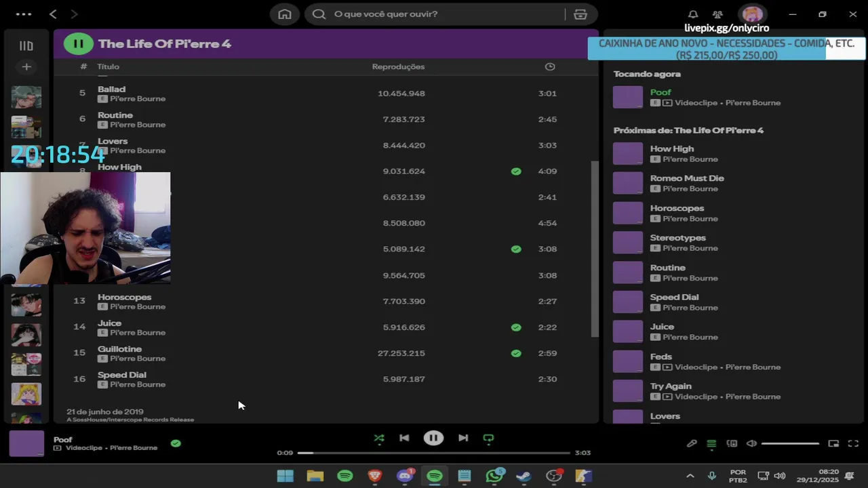Open the connect to a device icon
The height and width of the screenshot is (488, 868).
click(x=732, y=444)
